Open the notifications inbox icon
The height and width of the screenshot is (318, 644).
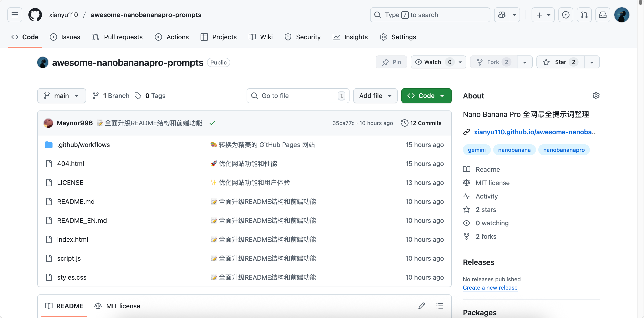[603, 15]
